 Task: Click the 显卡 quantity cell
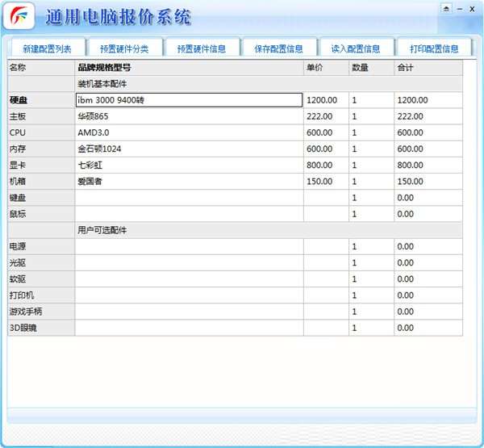[x=371, y=165]
